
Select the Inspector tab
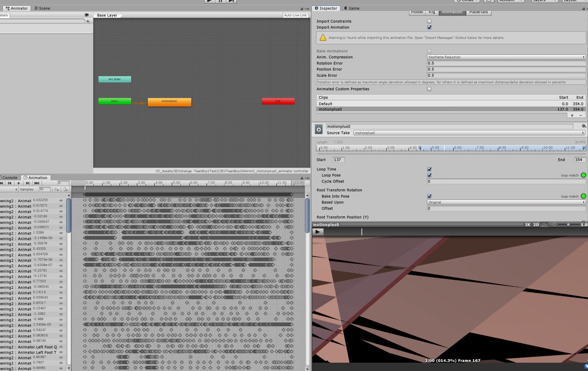click(326, 8)
